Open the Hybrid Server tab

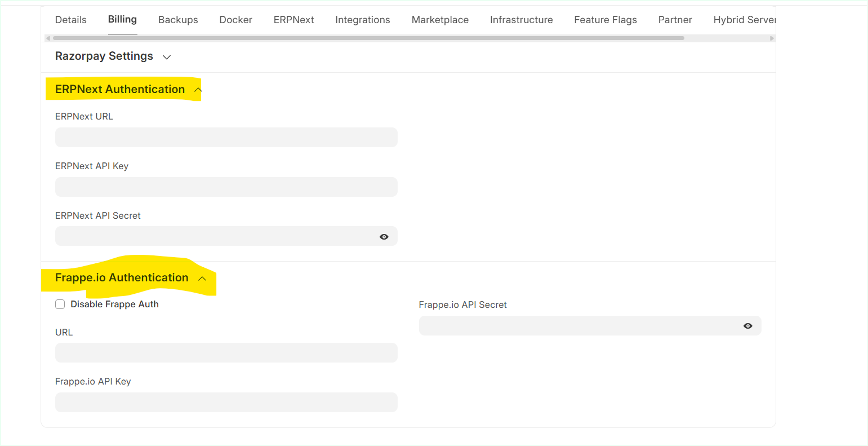pyautogui.click(x=745, y=20)
